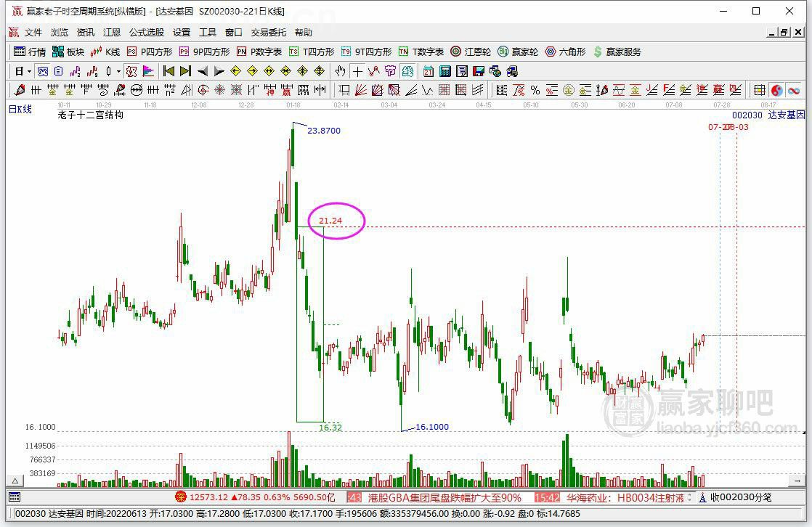Image resolution: width=812 pixels, height=527 pixels.
Task: Open the calendar icon showing 21
Action: [429, 71]
